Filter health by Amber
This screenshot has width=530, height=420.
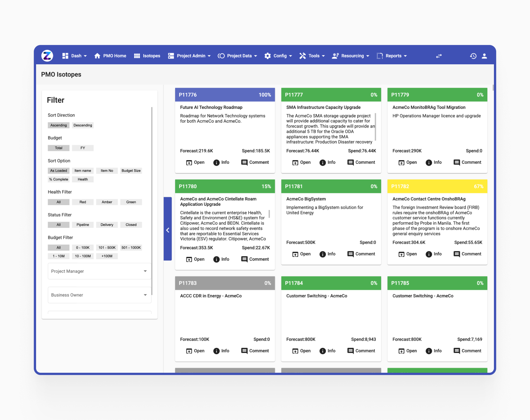click(107, 202)
